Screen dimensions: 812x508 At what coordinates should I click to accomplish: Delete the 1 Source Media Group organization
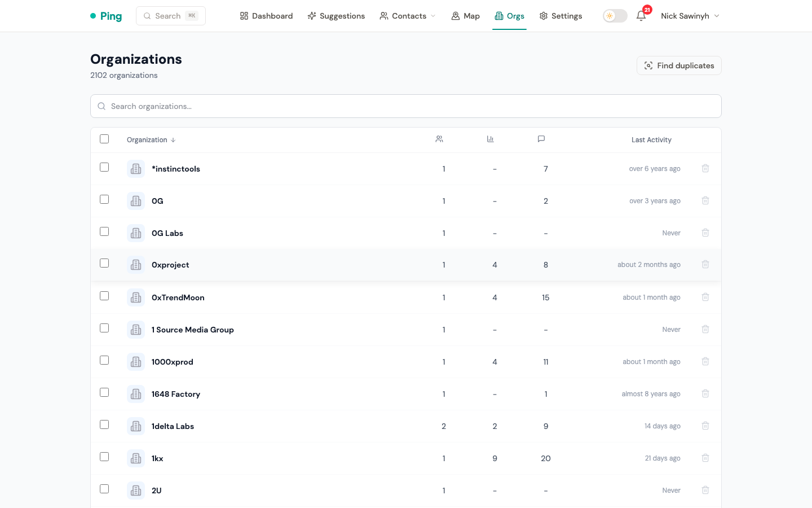click(x=705, y=329)
